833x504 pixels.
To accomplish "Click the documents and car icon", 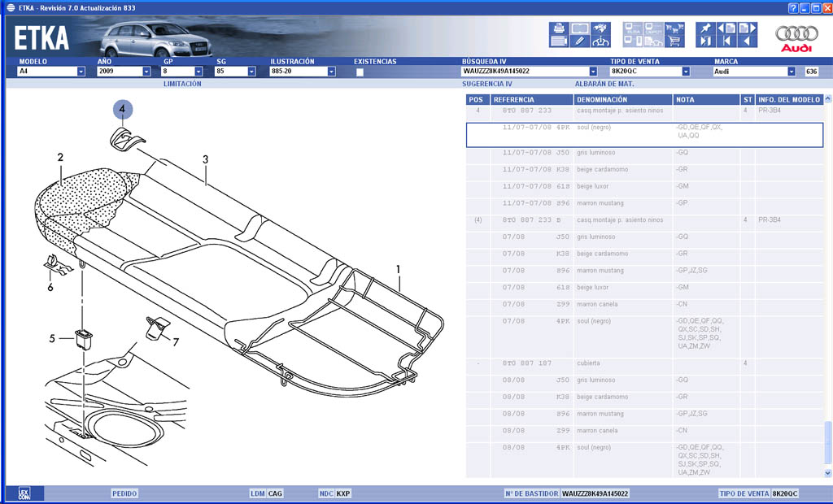I will 653,41.
